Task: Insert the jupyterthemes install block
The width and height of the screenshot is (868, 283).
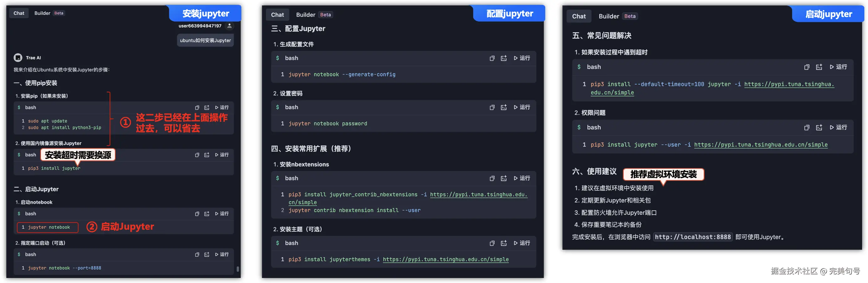Action: (x=504, y=243)
